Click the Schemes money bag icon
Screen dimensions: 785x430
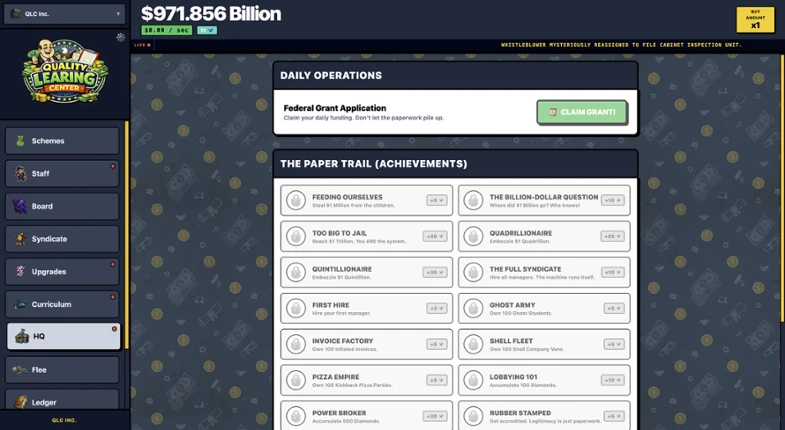point(21,141)
